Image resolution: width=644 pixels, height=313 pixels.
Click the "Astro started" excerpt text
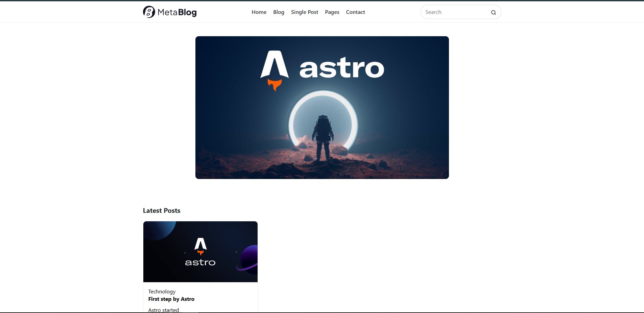click(164, 310)
